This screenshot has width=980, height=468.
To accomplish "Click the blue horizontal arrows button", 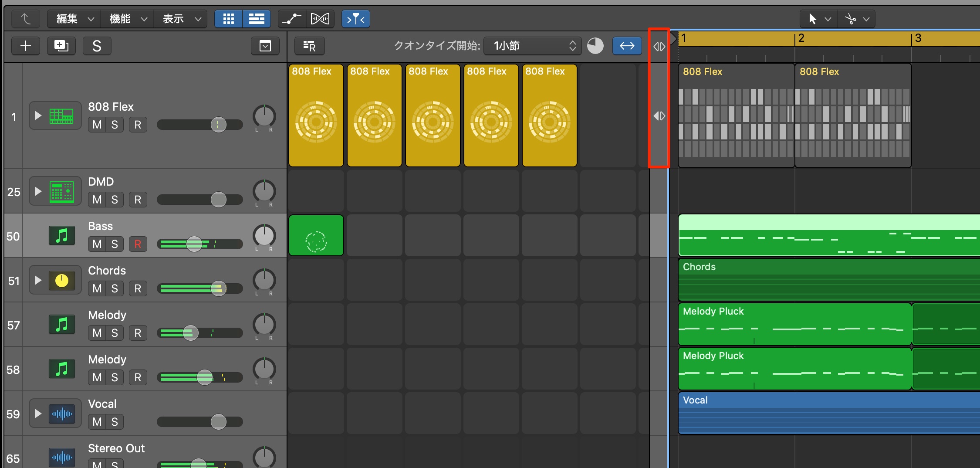I will click(x=627, y=46).
